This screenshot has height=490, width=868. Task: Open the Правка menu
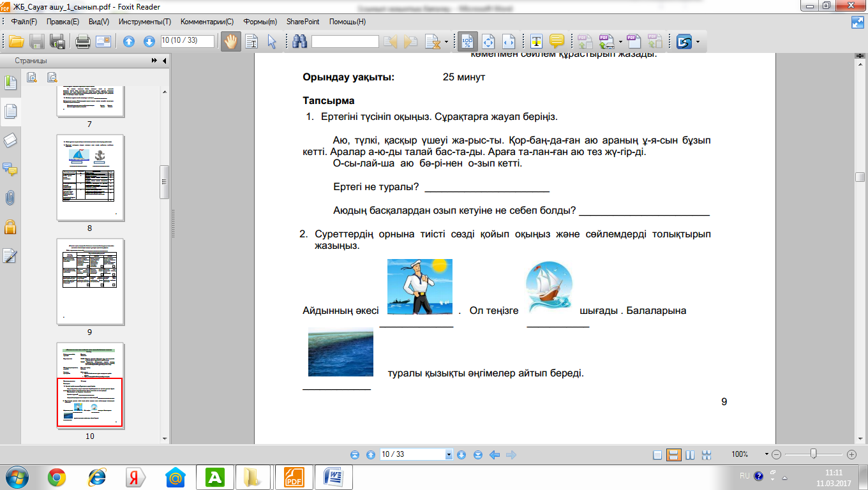click(63, 22)
